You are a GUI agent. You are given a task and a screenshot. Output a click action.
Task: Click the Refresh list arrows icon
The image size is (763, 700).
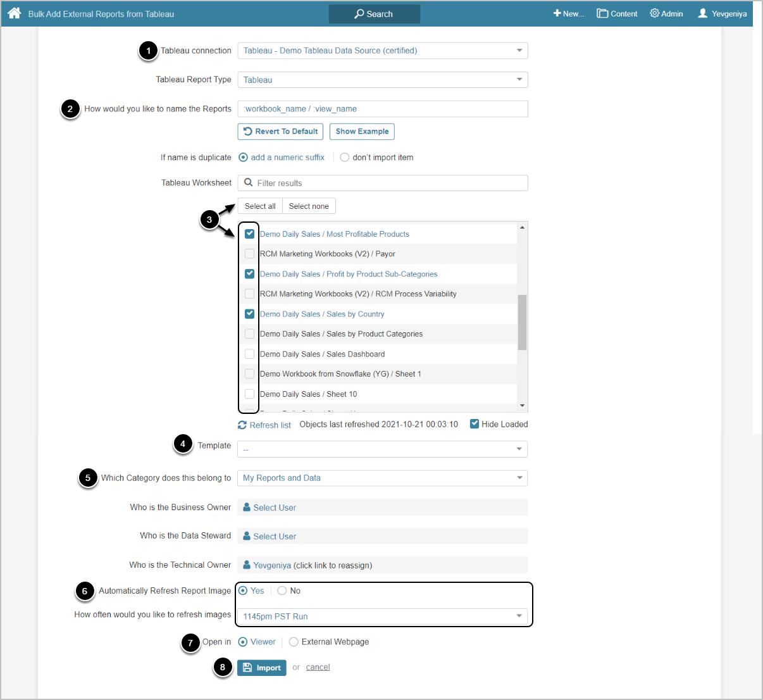pyautogui.click(x=242, y=425)
